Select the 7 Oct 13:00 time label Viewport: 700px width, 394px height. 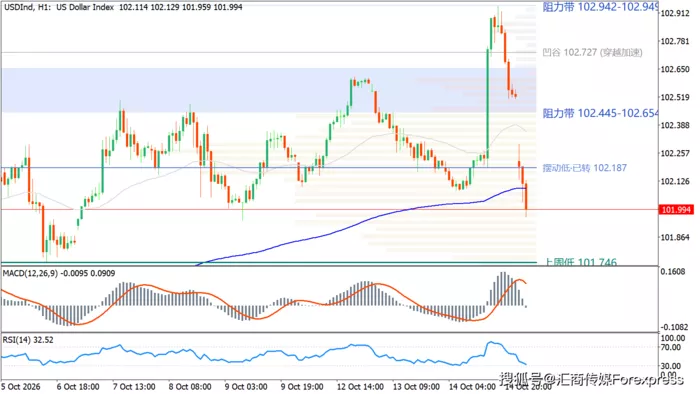point(134,386)
